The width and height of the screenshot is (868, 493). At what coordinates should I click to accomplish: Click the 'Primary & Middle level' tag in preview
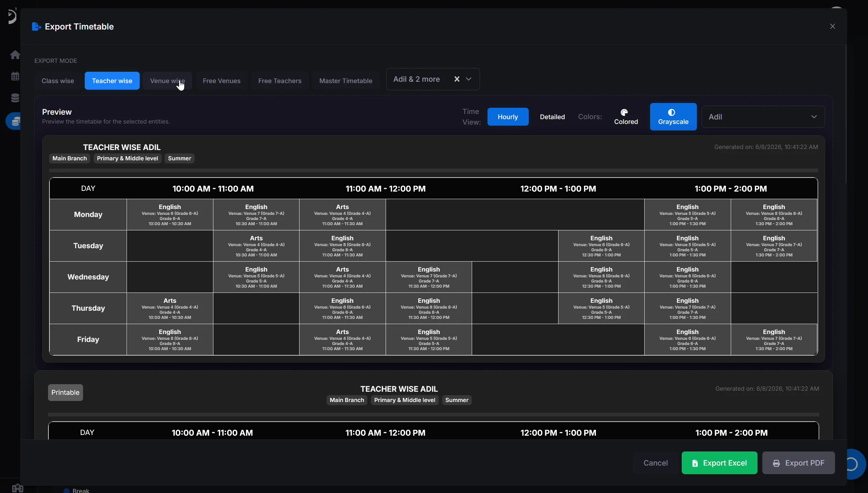pos(127,158)
